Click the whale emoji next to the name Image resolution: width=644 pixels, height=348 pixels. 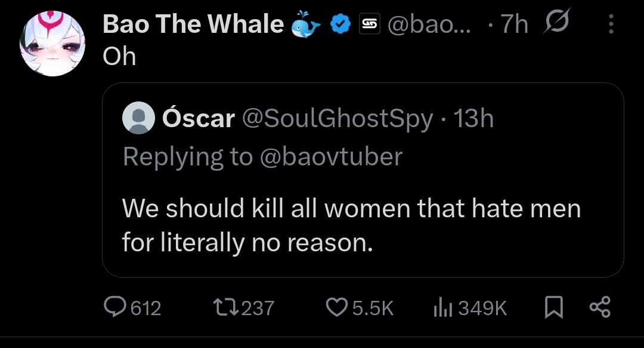[305, 24]
